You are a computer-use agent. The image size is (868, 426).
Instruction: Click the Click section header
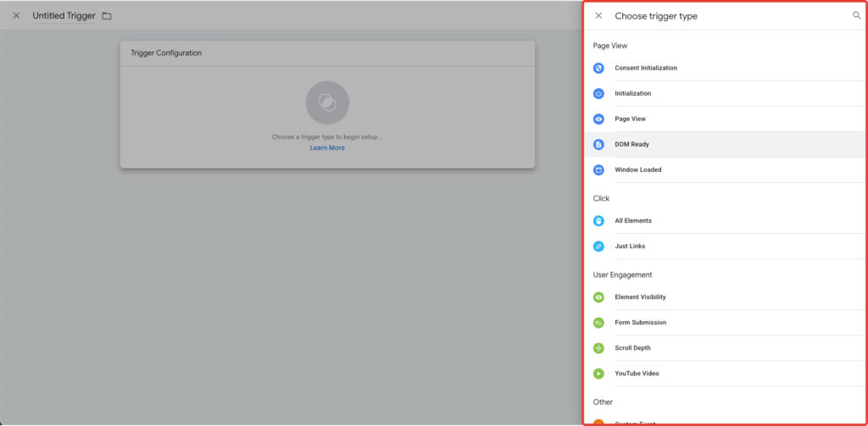(x=601, y=199)
